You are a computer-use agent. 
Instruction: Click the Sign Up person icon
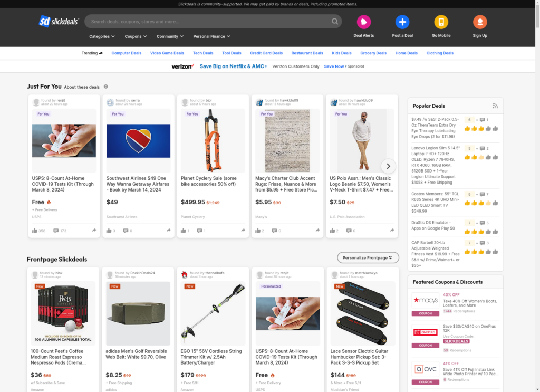tap(480, 22)
